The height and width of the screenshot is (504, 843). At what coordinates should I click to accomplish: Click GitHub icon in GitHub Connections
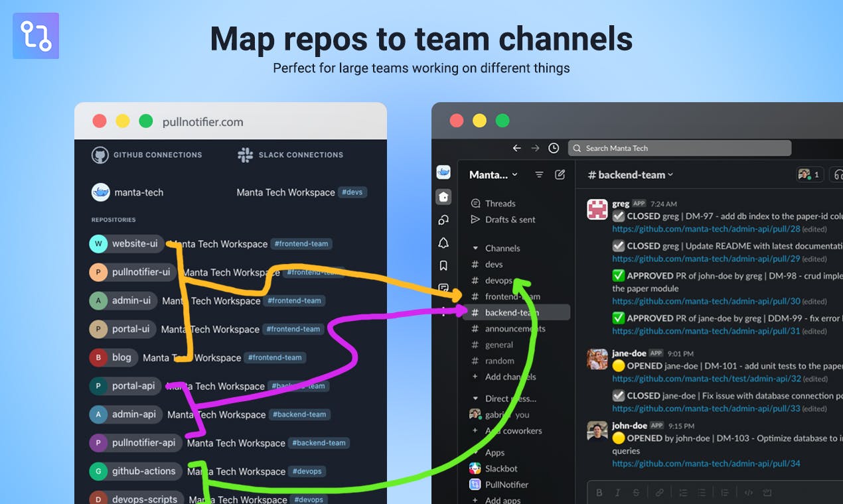tap(100, 155)
